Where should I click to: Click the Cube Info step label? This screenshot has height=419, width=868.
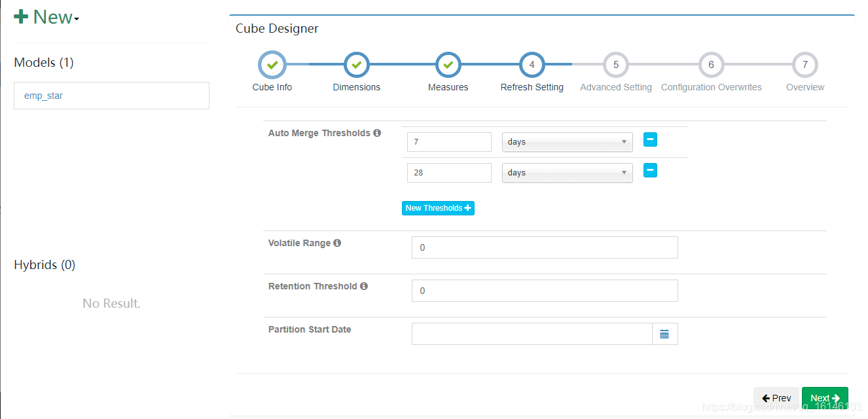tap(272, 87)
